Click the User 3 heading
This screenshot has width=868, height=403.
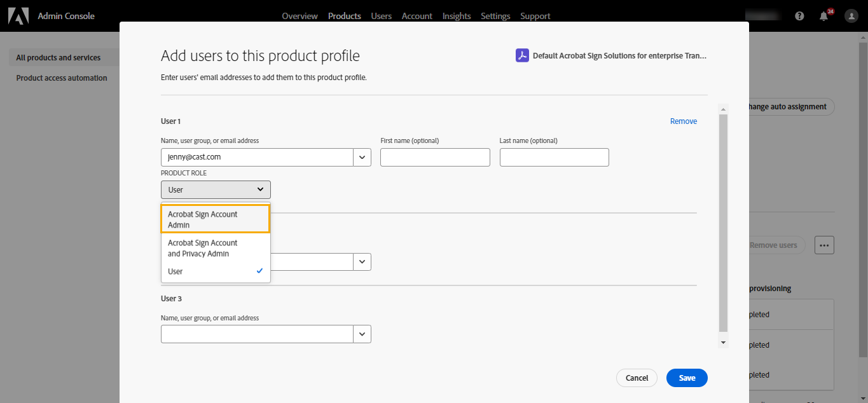pyautogui.click(x=172, y=298)
